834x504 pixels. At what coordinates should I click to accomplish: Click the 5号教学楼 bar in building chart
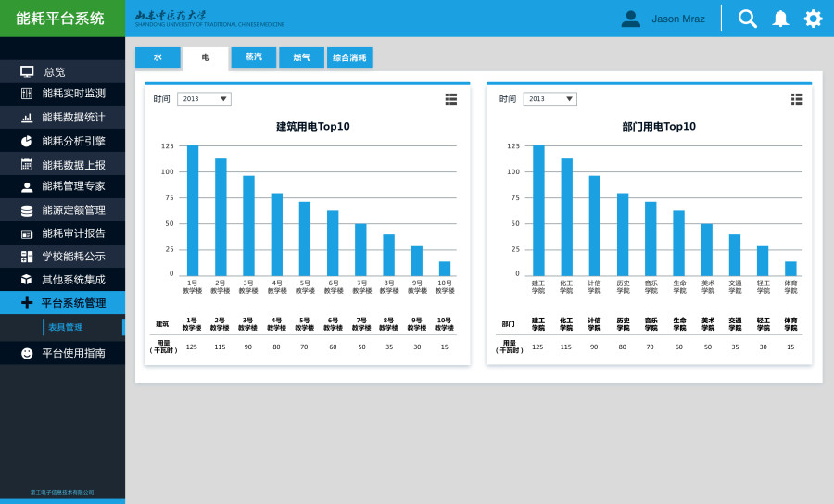[x=305, y=239]
